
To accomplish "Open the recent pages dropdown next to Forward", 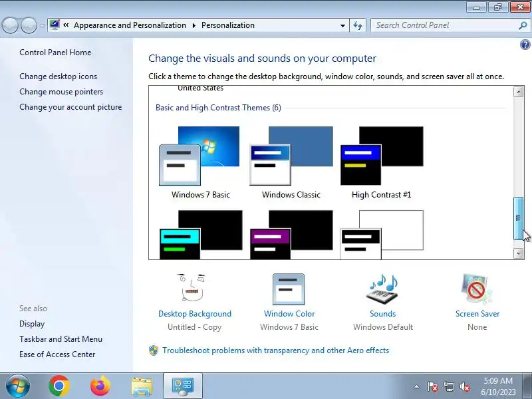I will [43, 25].
